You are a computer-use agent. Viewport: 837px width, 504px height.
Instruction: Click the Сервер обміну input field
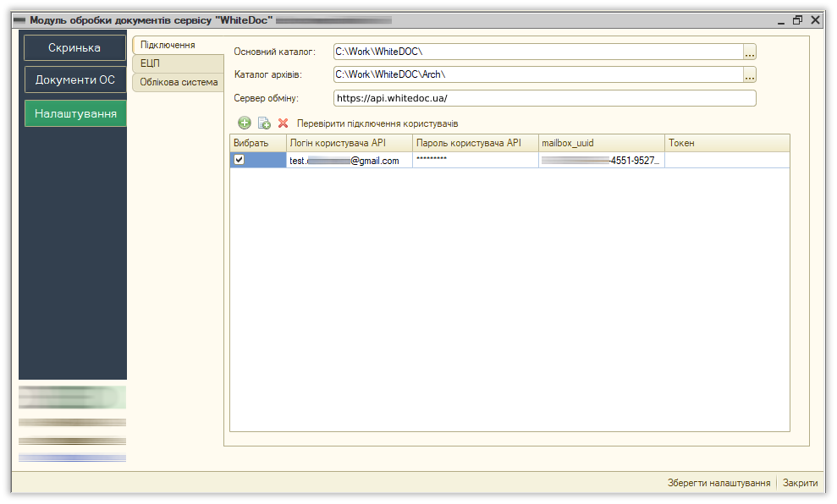[544, 98]
